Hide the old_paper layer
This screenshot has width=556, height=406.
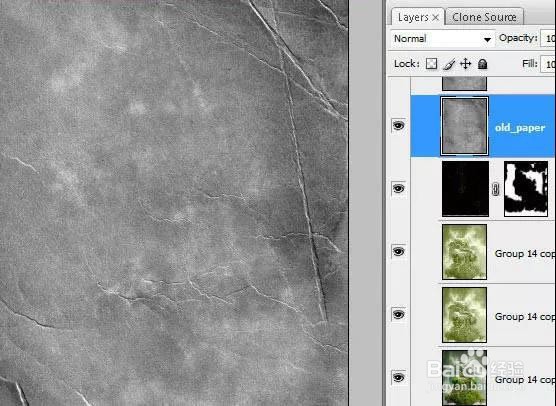(x=398, y=125)
